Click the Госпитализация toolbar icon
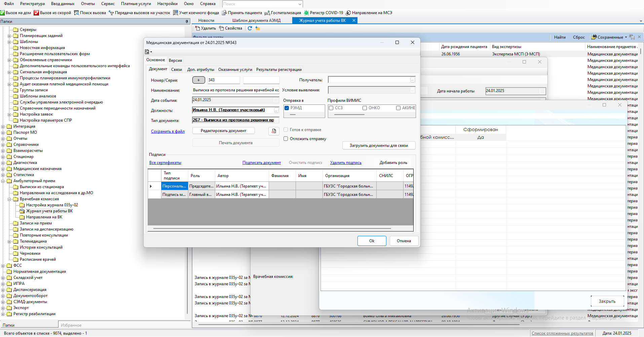The image size is (644, 337). pos(267,13)
